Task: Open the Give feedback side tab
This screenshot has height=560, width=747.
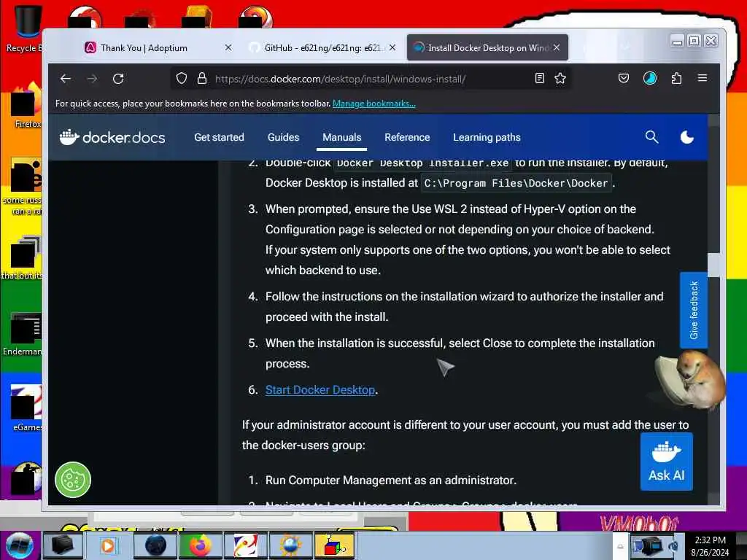Action: coord(694,310)
